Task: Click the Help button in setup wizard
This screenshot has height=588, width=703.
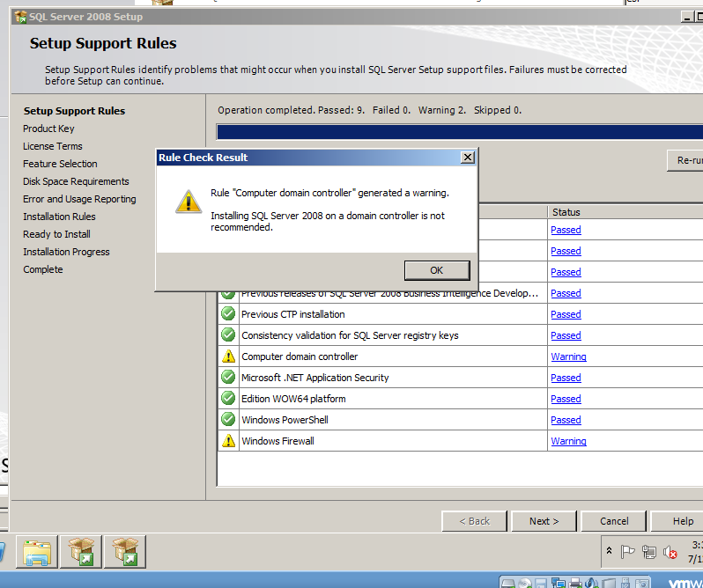Action: (x=677, y=521)
